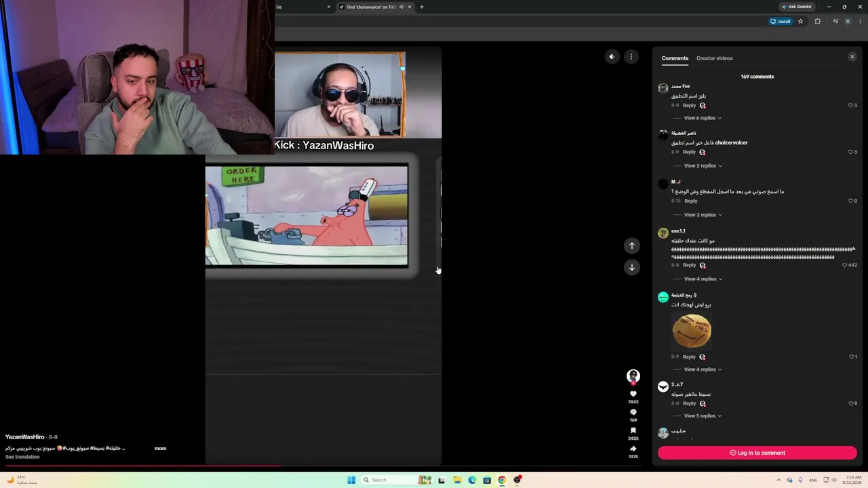The width and height of the screenshot is (868, 488).
Task: Close the comments panel
Action: click(x=852, y=56)
